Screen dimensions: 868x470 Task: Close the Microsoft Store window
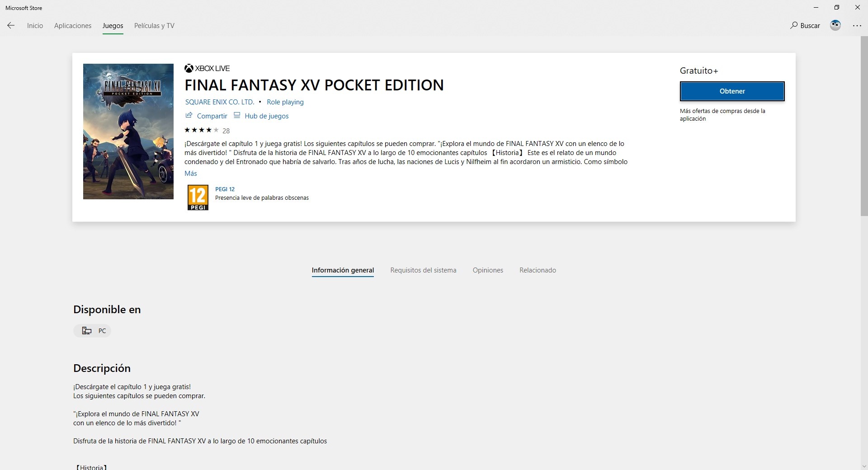[858, 8]
